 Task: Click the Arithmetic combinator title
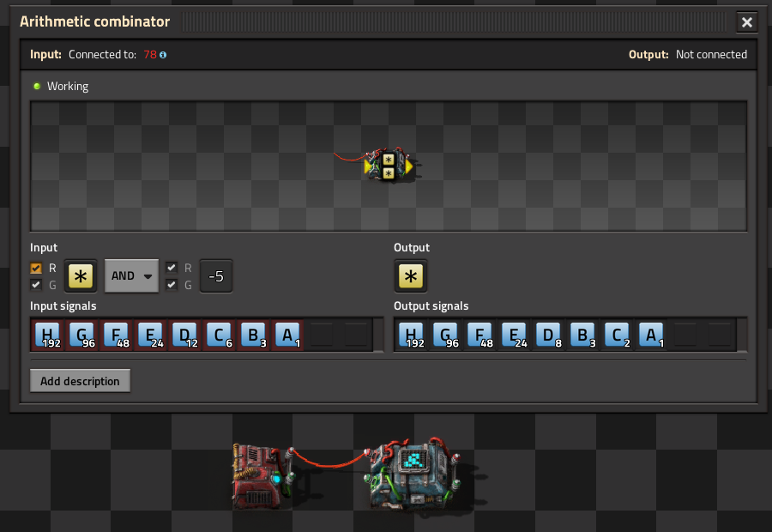coord(94,21)
